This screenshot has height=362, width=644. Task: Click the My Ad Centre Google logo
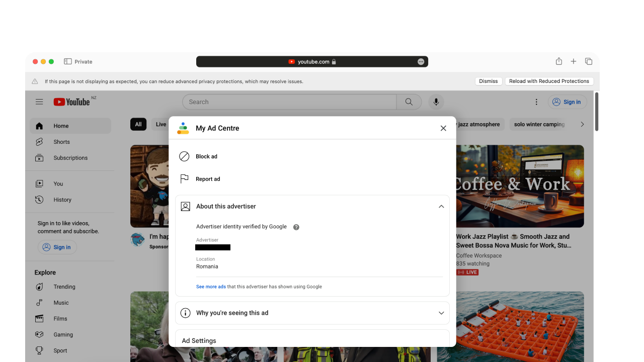pyautogui.click(x=183, y=128)
